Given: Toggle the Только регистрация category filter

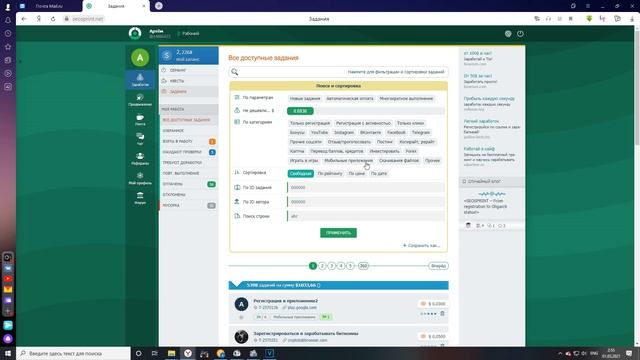Looking at the screenshot, I should click(x=310, y=123).
